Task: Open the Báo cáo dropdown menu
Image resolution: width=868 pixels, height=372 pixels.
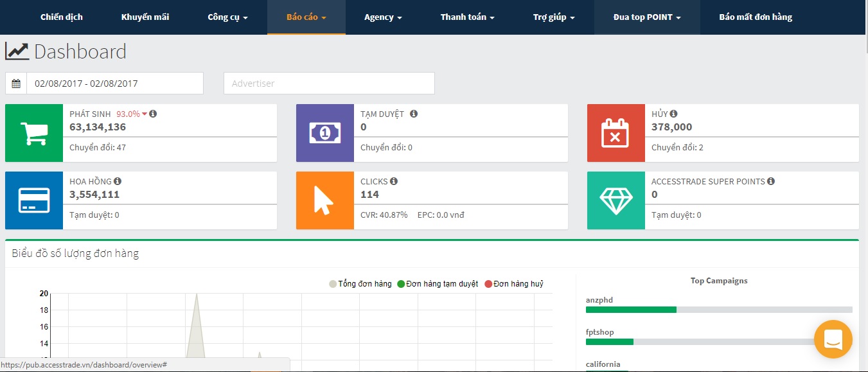Action: tap(306, 17)
